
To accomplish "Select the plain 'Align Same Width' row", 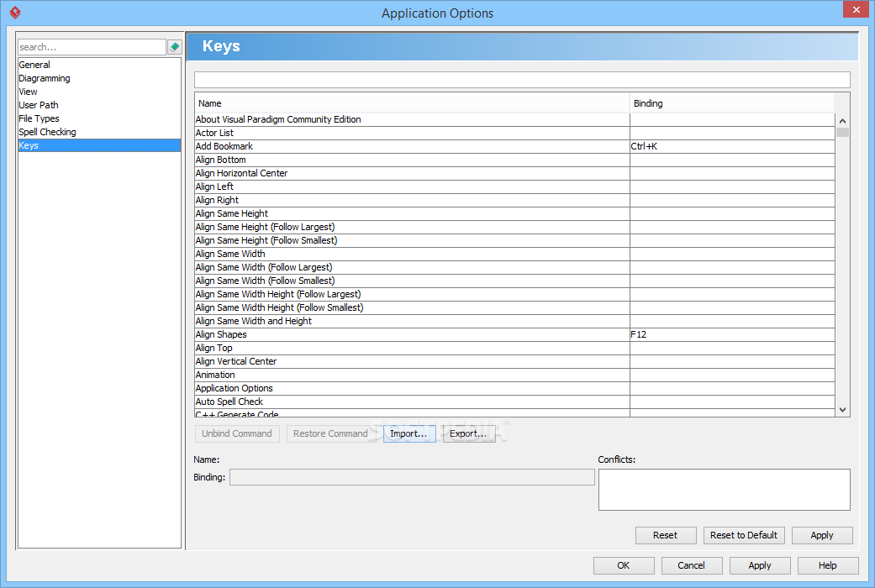I will pyautogui.click(x=514, y=254).
